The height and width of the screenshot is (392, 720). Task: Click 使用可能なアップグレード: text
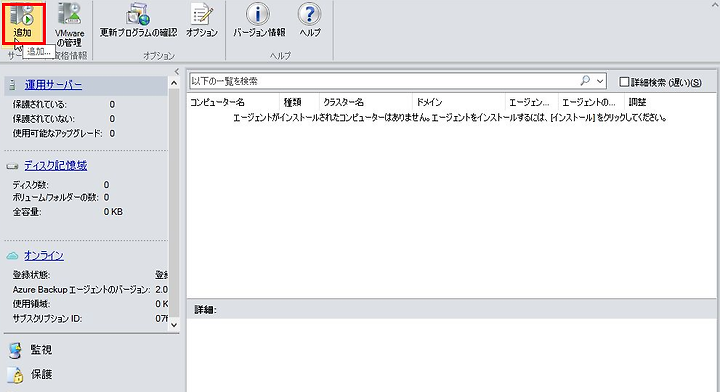pos(57,134)
